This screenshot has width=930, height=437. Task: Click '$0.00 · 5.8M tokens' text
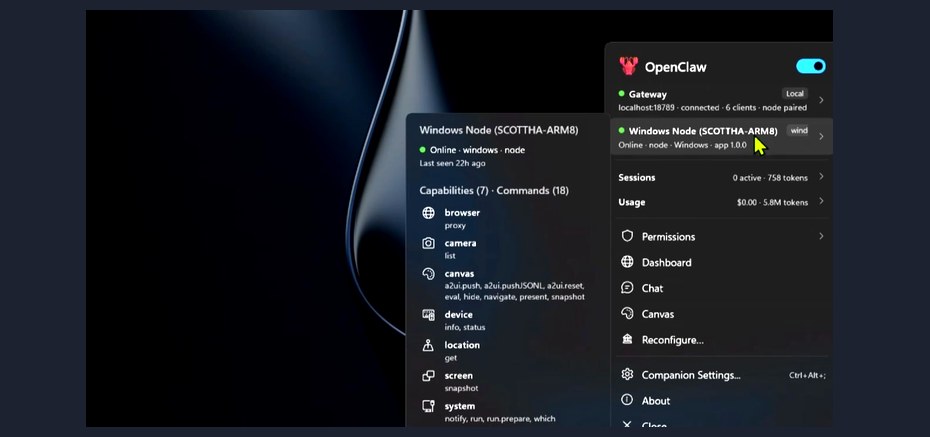[772, 203]
